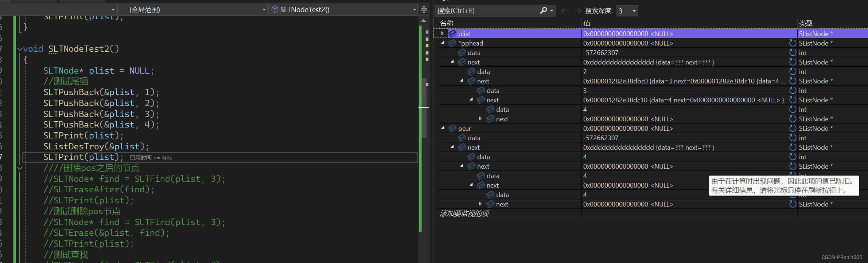The image size is (868, 263).
Task: Expand the plist watch row
Action: pos(443,34)
